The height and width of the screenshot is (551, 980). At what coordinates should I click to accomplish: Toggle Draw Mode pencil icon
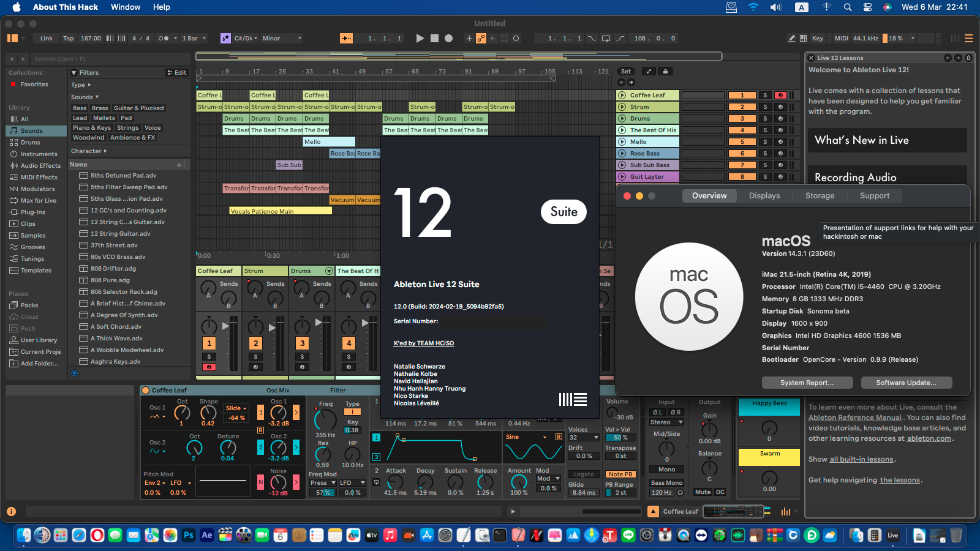792,38
